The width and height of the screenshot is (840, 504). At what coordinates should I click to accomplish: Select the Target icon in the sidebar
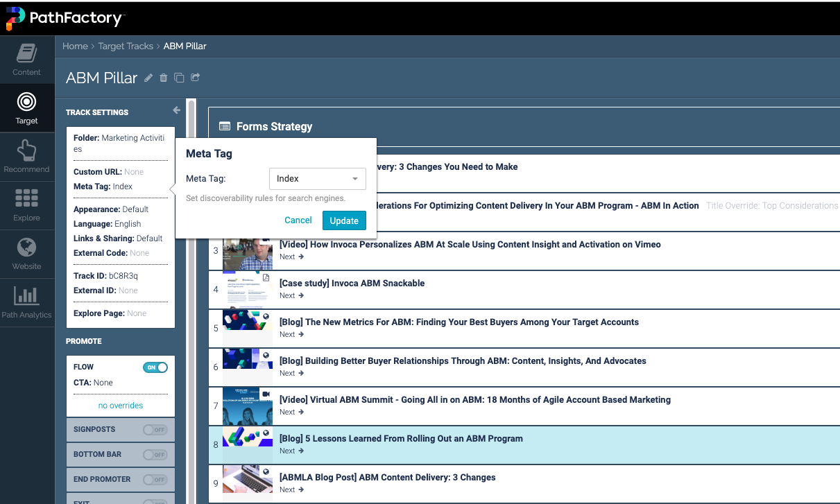click(x=27, y=108)
